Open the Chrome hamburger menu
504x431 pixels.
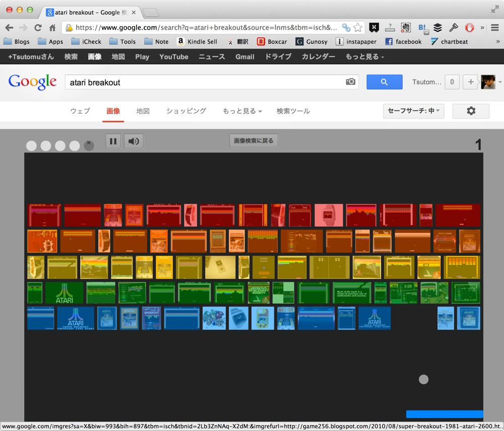495,28
